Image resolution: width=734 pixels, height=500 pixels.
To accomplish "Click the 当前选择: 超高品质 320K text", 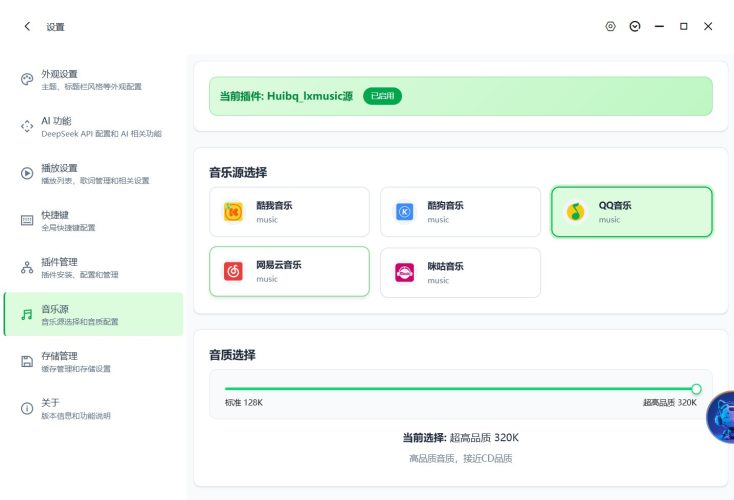I will coord(461,438).
